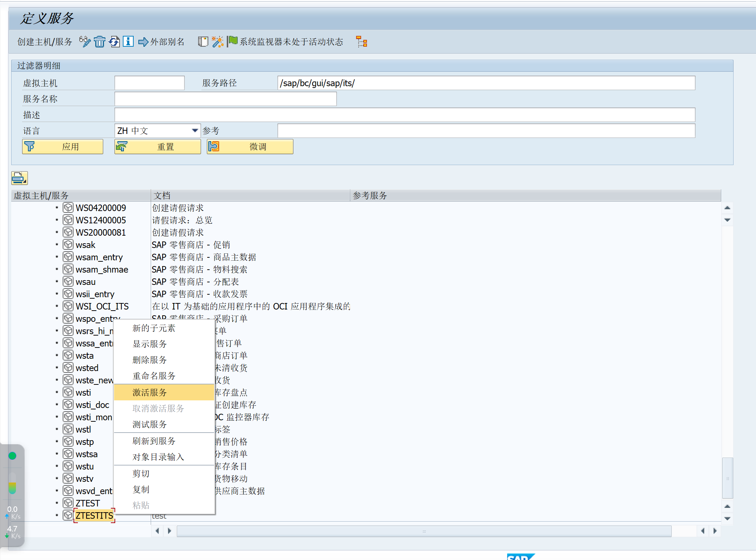Click the green flag system monitor icon
Image resolution: width=756 pixels, height=560 pixels.
coord(232,41)
